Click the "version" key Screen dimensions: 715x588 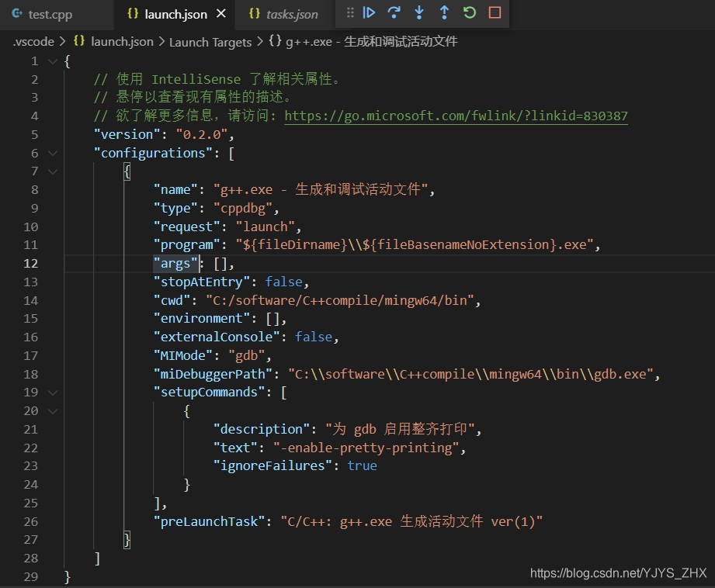(x=127, y=134)
